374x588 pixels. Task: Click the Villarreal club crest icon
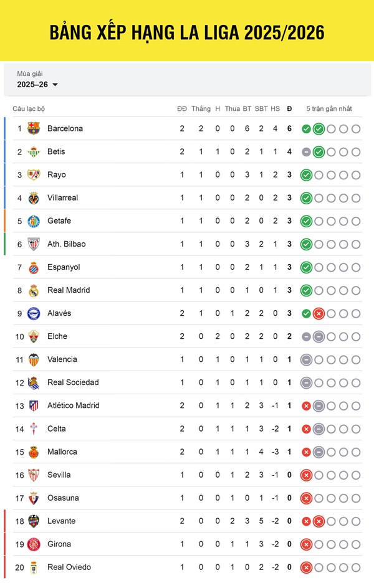pyautogui.click(x=34, y=198)
